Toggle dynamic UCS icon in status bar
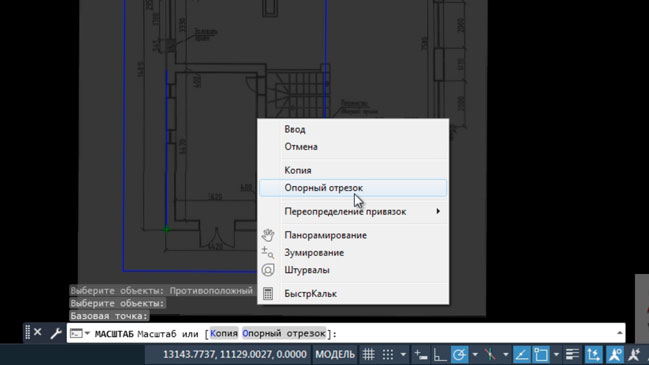Screen dimensions: 649x365 (594, 354)
